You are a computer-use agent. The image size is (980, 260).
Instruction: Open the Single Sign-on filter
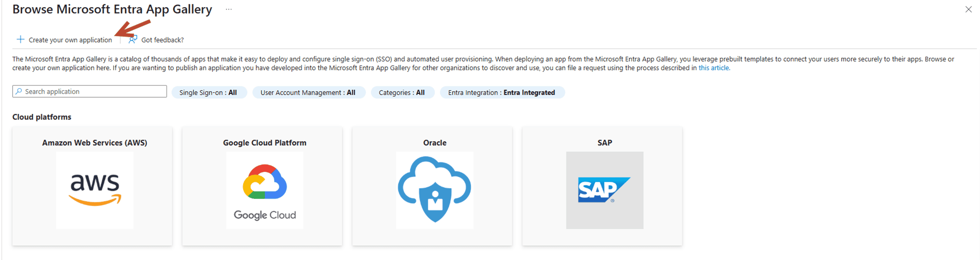[209, 92]
